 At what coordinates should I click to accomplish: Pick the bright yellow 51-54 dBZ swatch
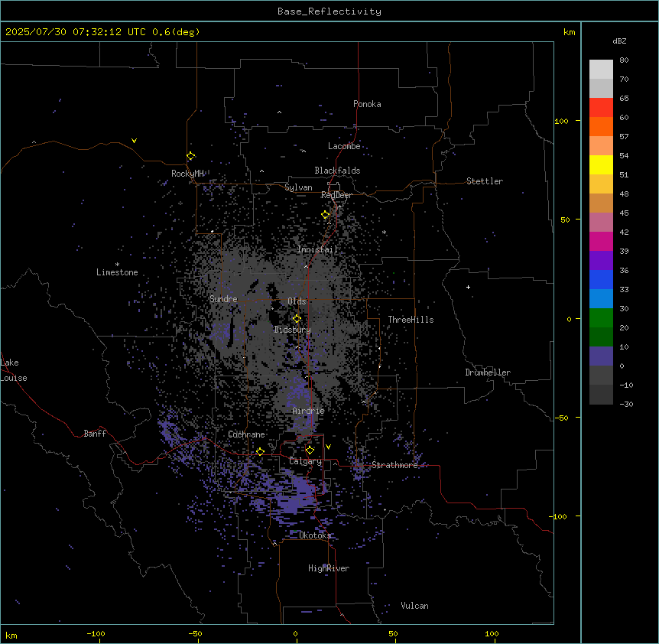[601, 164]
